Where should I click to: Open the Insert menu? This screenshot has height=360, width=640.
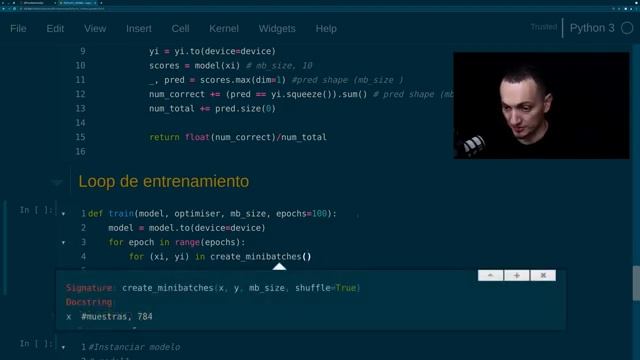(x=139, y=29)
